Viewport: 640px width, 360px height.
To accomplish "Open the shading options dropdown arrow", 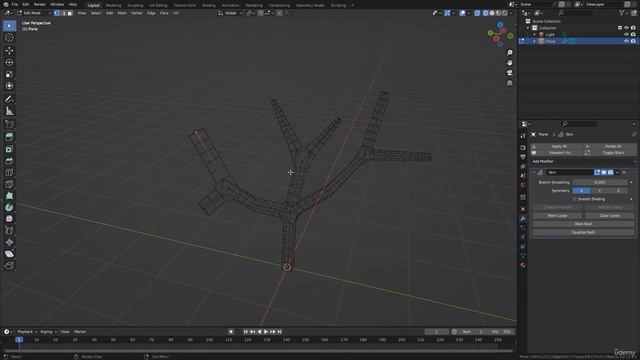I will pos(511,13).
